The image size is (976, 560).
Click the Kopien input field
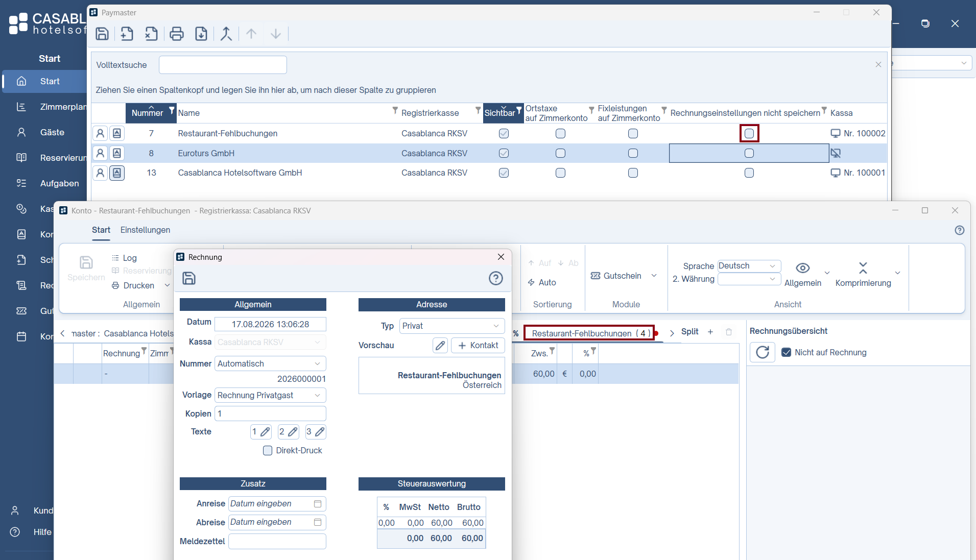click(270, 413)
